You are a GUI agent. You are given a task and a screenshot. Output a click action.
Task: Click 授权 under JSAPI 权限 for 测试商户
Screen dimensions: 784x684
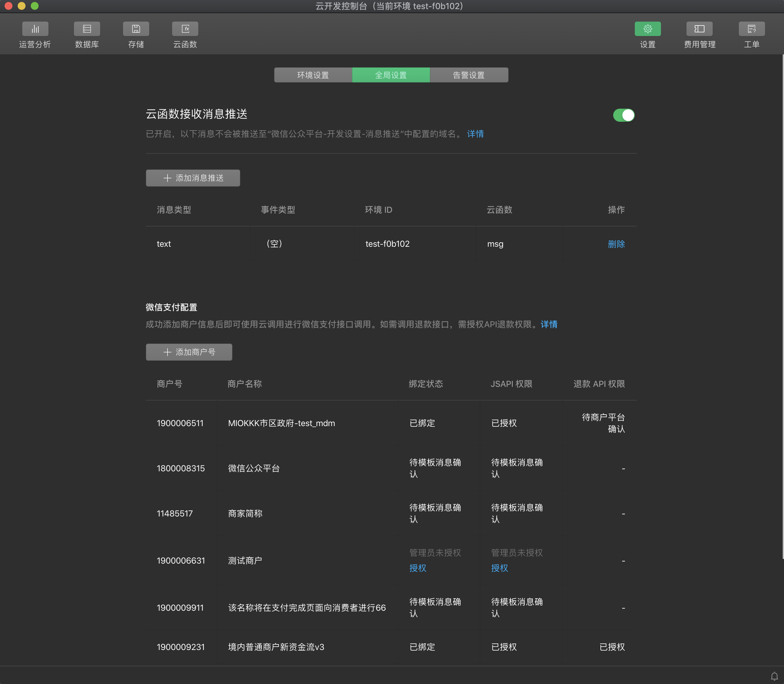499,568
